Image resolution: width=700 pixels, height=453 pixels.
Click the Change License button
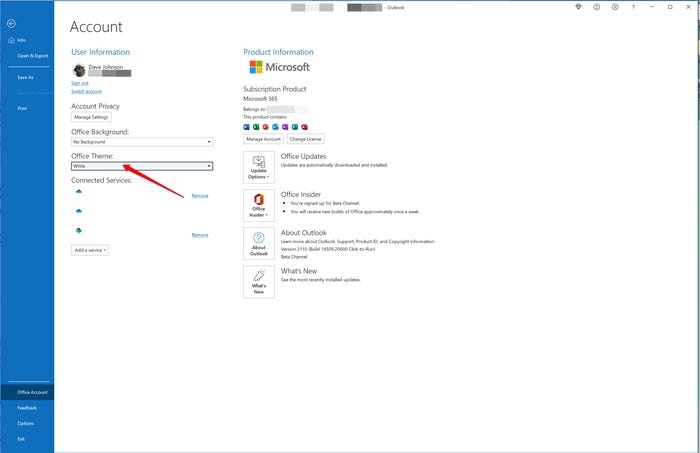[x=307, y=139]
